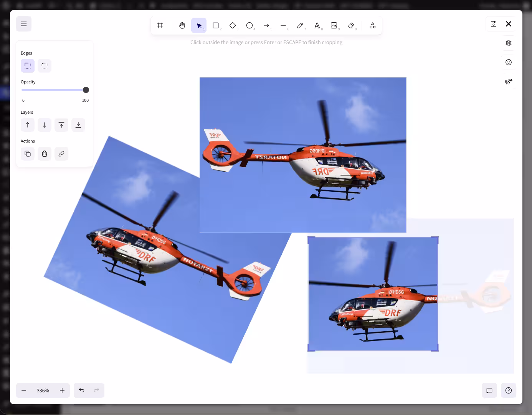Reset zoom via 336% label
The image size is (532, 415).
tap(43, 390)
